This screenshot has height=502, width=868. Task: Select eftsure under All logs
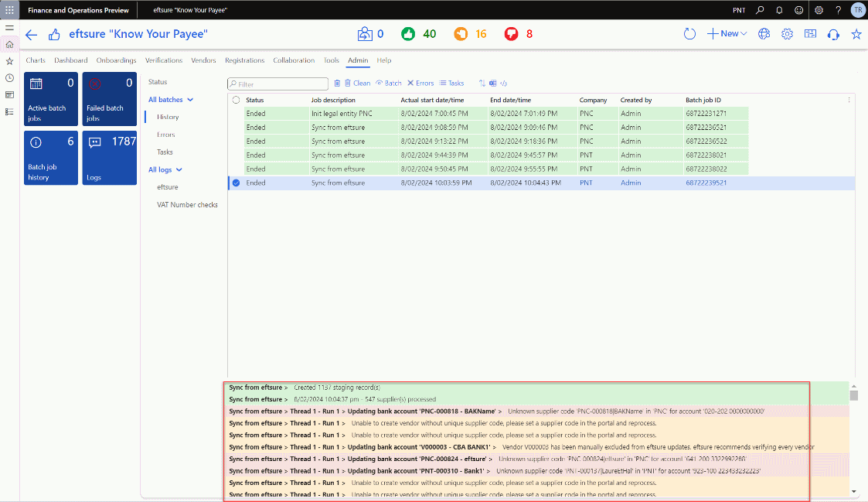point(167,187)
